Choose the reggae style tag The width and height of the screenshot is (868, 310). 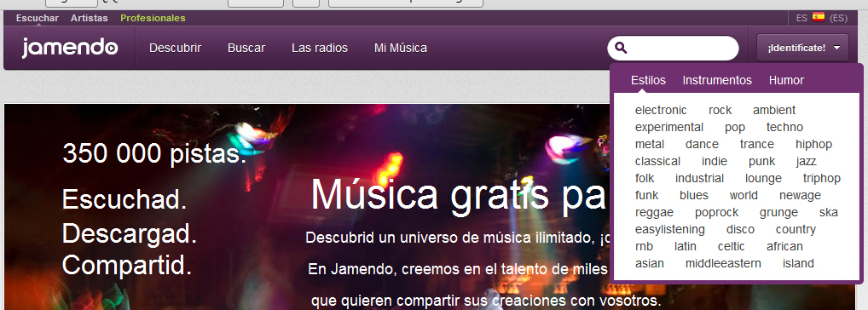[654, 213]
